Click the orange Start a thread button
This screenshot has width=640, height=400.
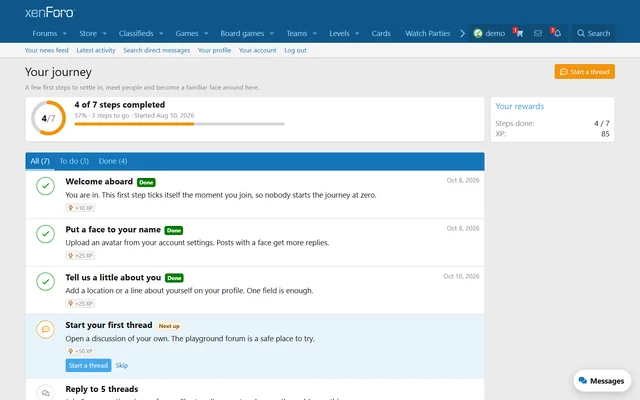(x=584, y=72)
